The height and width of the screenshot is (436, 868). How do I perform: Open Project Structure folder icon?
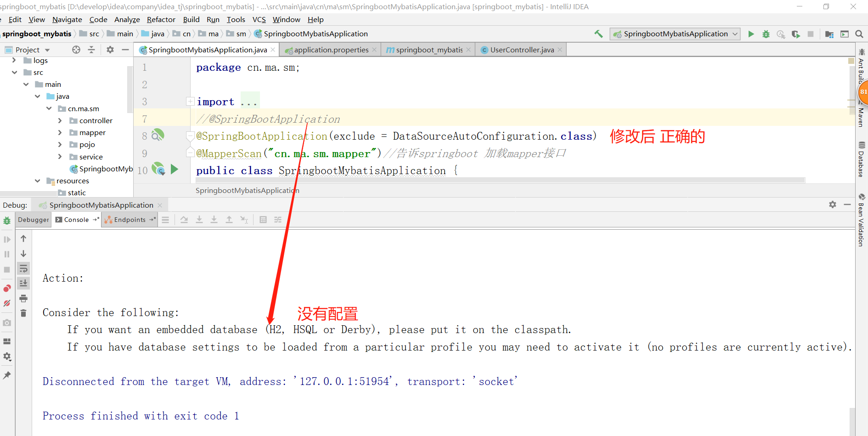coord(829,34)
